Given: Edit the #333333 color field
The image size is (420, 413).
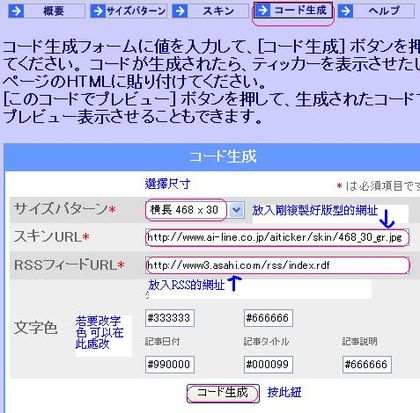Looking at the screenshot, I should 170,318.
